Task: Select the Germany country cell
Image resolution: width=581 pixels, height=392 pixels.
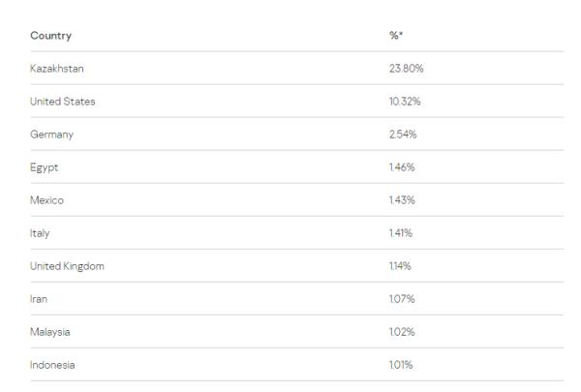Action: pyautogui.click(x=51, y=135)
